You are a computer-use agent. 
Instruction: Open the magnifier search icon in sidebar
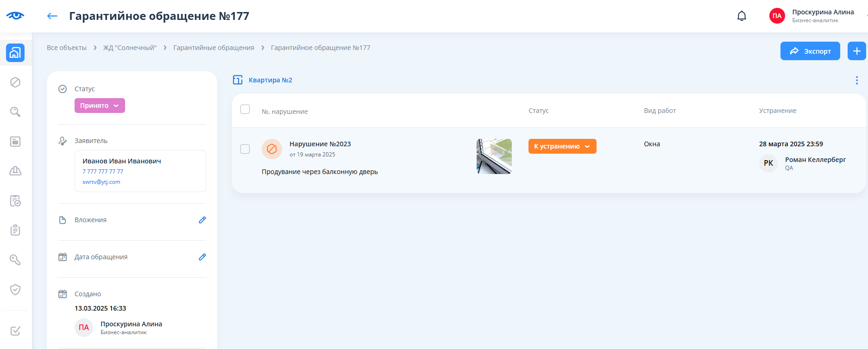(15, 112)
